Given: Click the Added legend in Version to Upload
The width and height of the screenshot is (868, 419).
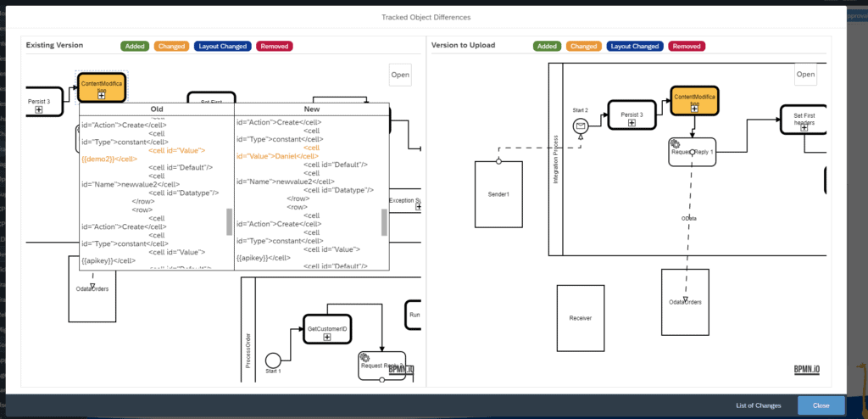Looking at the screenshot, I should click(548, 46).
